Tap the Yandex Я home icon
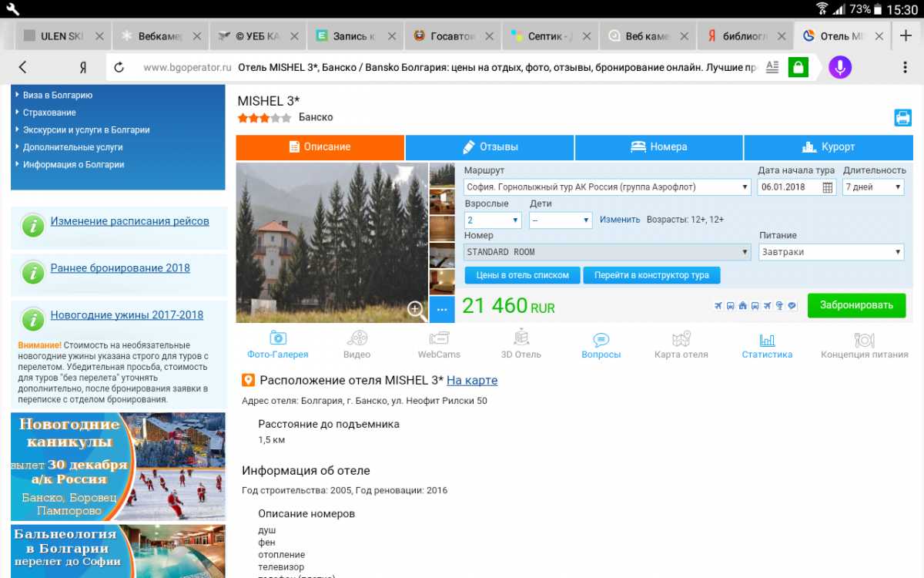Viewport: 924px width, 578px height. coord(82,67)
